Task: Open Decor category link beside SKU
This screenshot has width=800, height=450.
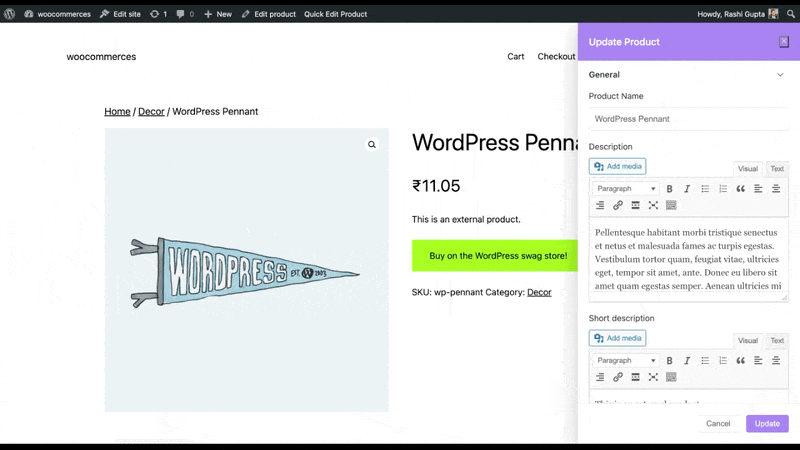Action: [539, 292]
